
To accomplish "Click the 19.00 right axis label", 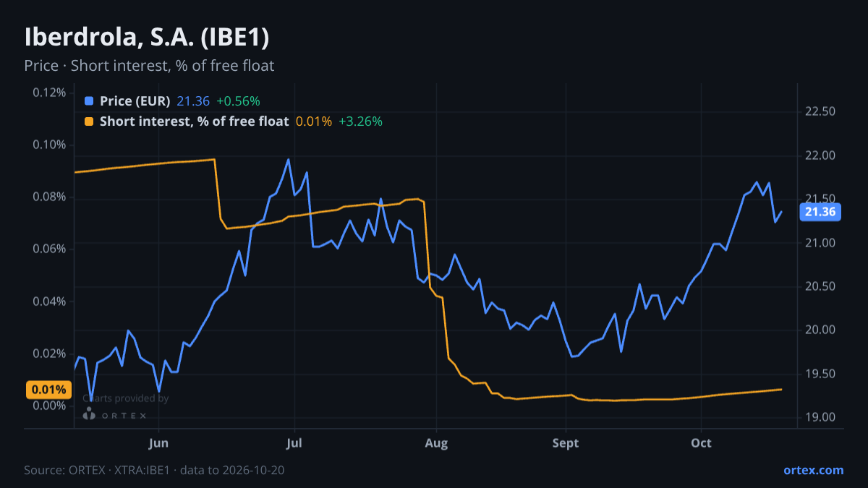I will (820, 418).
